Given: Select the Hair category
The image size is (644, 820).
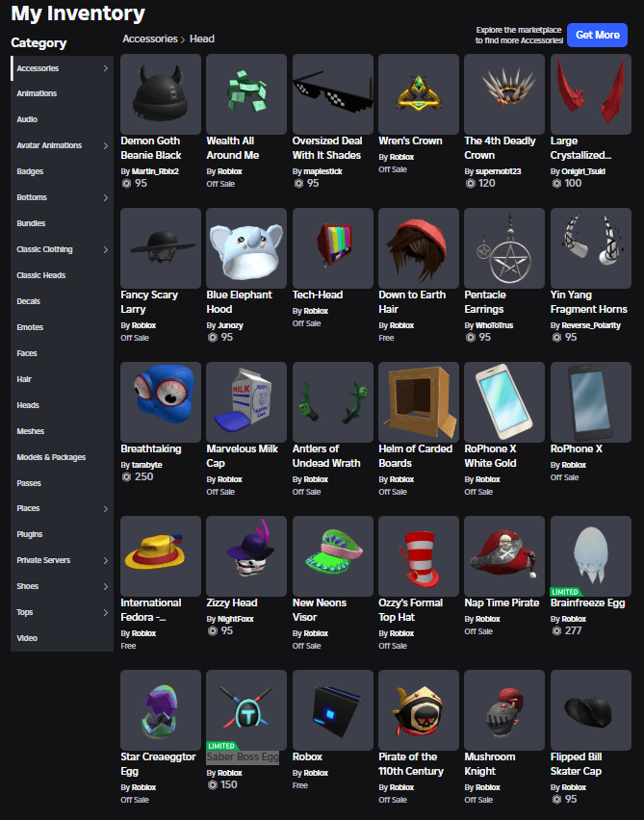Looking at the screenshot, I should point(24,379).
